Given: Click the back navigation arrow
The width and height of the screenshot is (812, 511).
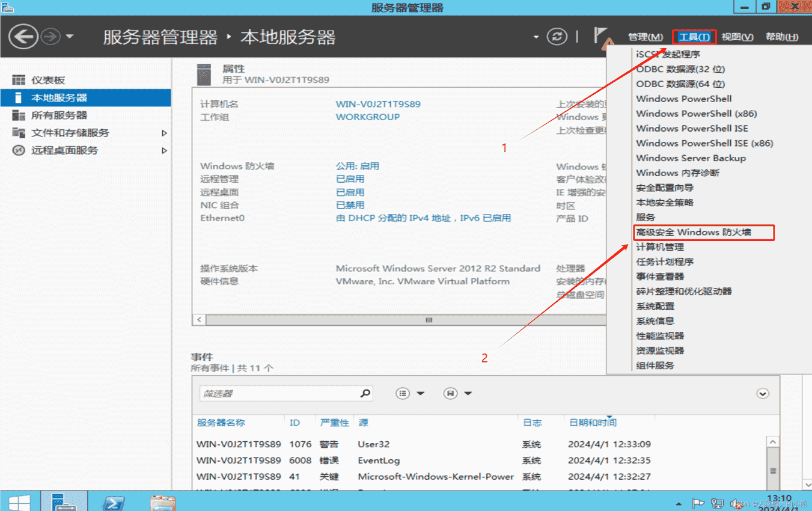Looking at the screenshot, I should [23, 37].
